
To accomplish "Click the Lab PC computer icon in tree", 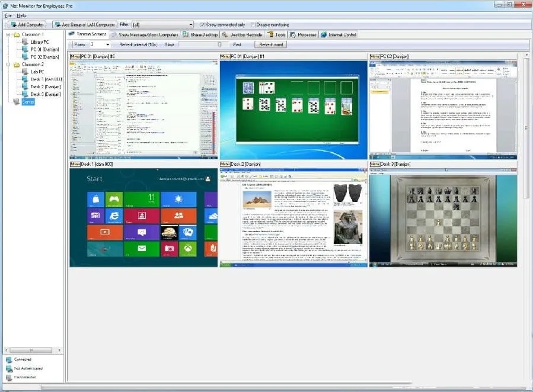I will (x=25, y=72).
